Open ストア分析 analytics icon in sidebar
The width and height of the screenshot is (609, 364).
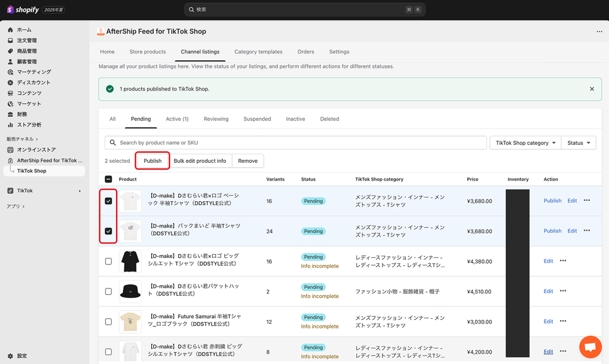(x=10, y=125)
